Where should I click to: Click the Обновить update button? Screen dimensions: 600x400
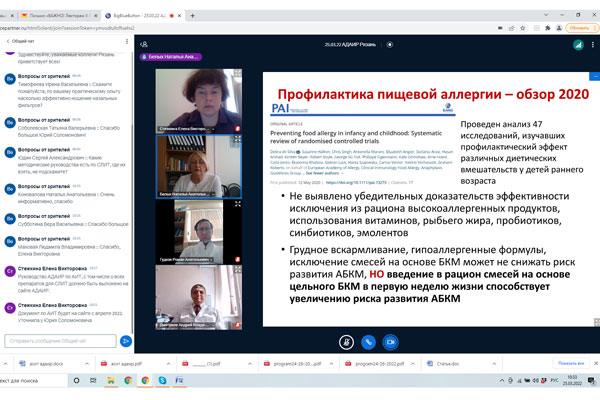(x=581, y=28)
